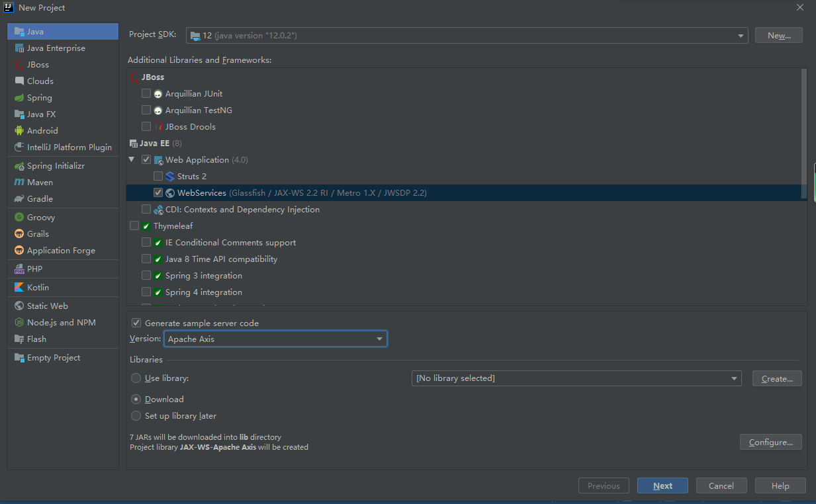Click the WebServices globe icon

pyautogui.click(x=170, y=192)
